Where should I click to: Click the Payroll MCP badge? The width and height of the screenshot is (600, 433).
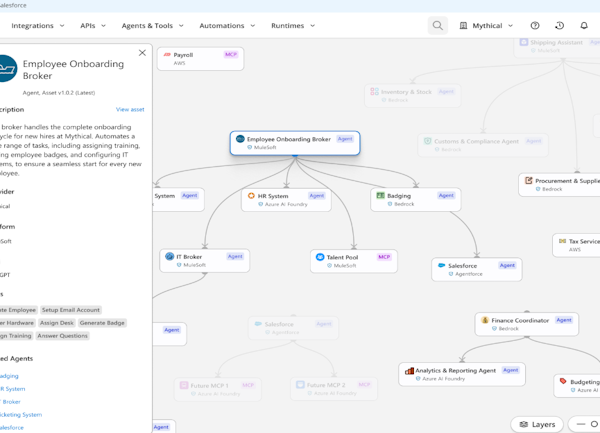[x=231, y=54]
